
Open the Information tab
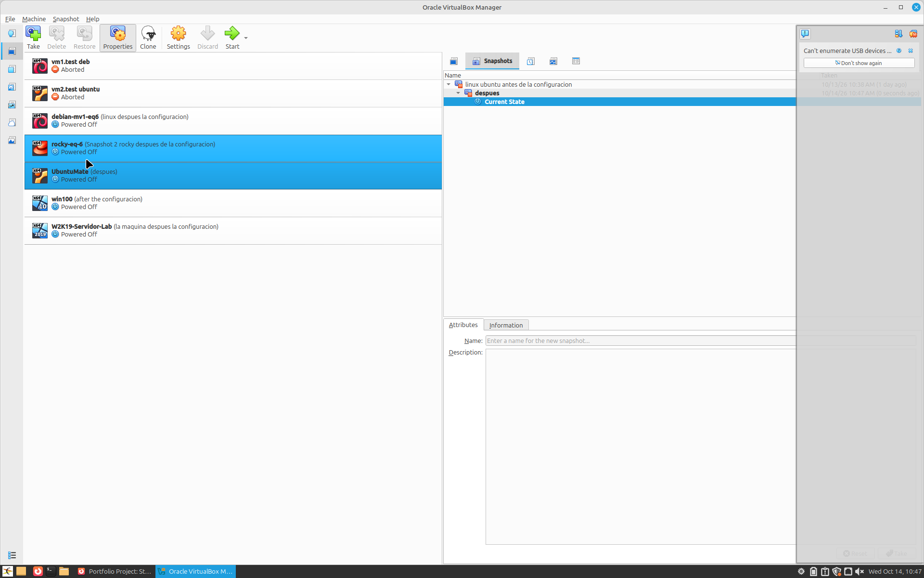(x=506, y=325)
